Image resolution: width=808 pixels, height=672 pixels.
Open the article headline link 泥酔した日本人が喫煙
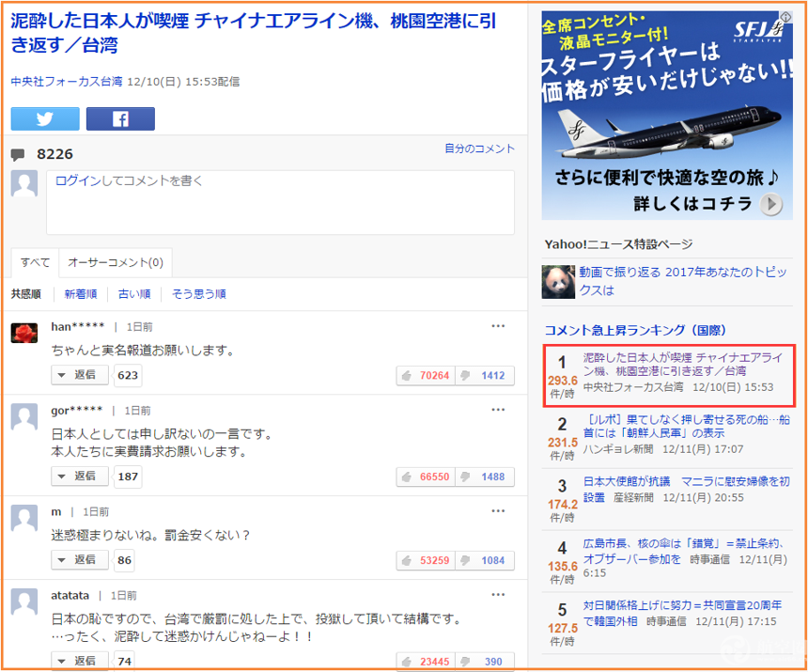point(254,33)
